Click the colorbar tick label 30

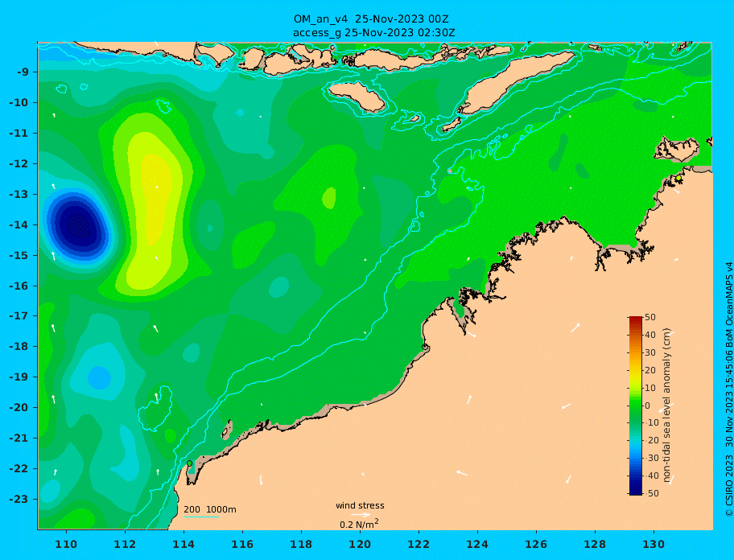pyautogui.click(x=650, y=352)
